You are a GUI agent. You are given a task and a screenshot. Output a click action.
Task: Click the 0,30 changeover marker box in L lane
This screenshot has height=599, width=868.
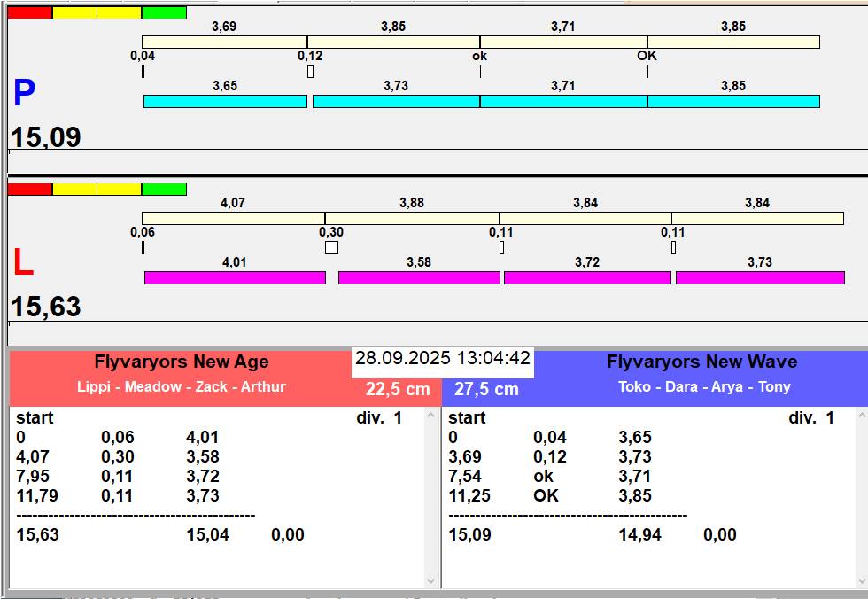pyautogui.click(x=331, y=247)
